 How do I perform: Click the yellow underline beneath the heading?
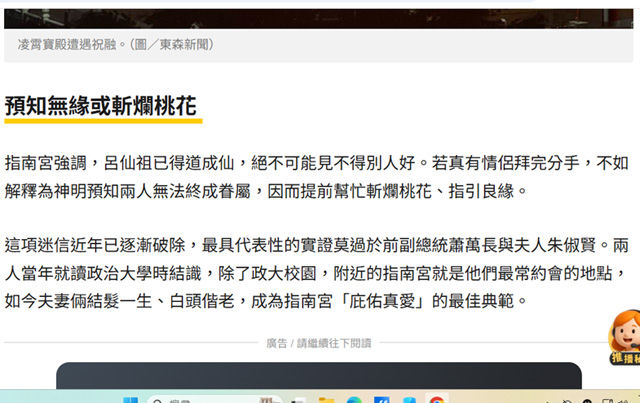[103, 121]
